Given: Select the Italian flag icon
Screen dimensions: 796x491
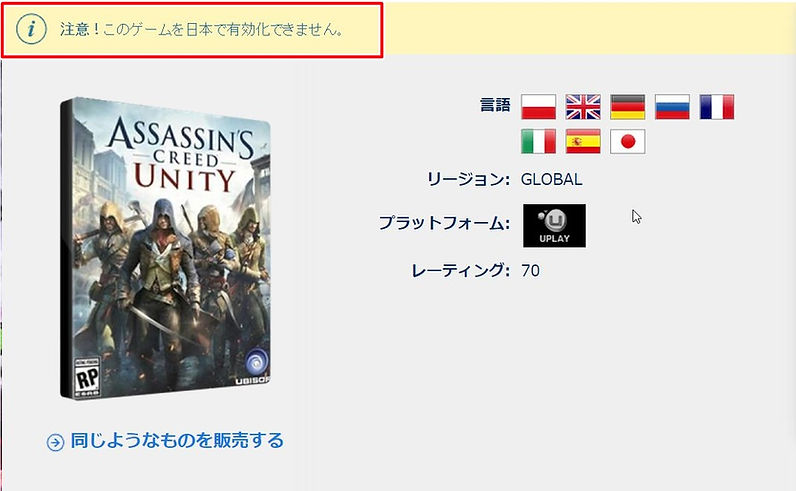Looking at the screenshot, I should click(538, 141).
